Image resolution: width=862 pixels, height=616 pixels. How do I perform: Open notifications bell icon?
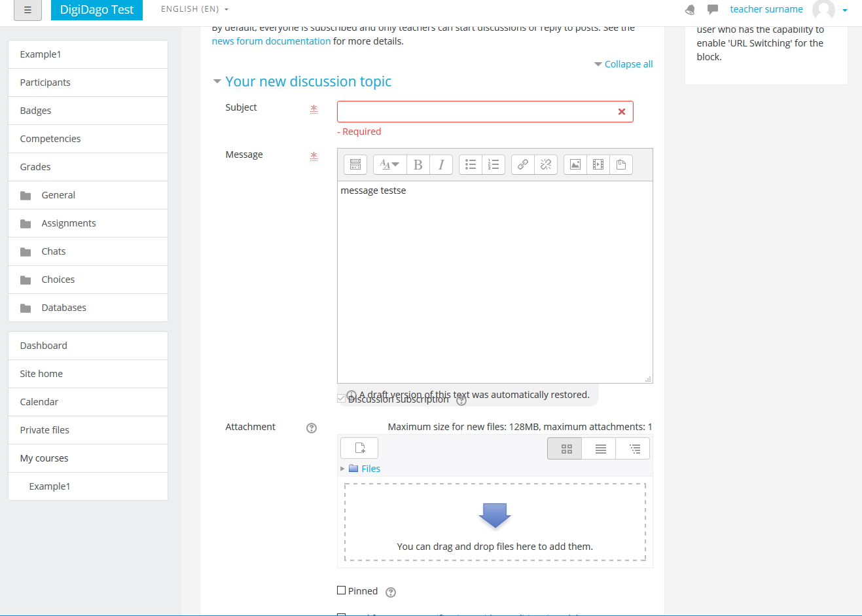tap(690, 10)
